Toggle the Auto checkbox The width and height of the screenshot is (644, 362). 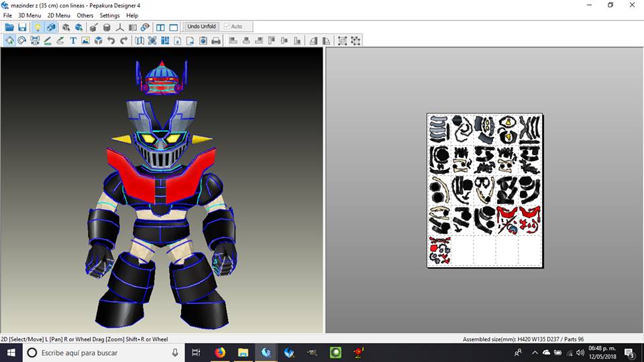pos(227,26)
